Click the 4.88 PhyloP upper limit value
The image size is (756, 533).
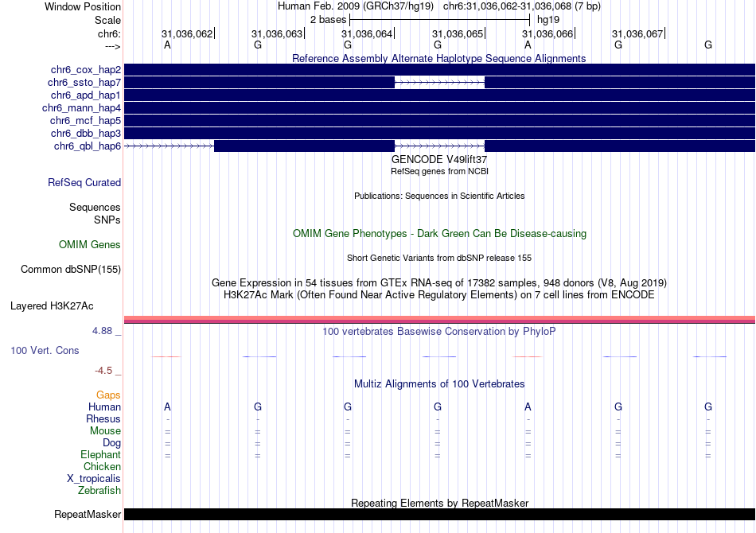tap(102, 331)
